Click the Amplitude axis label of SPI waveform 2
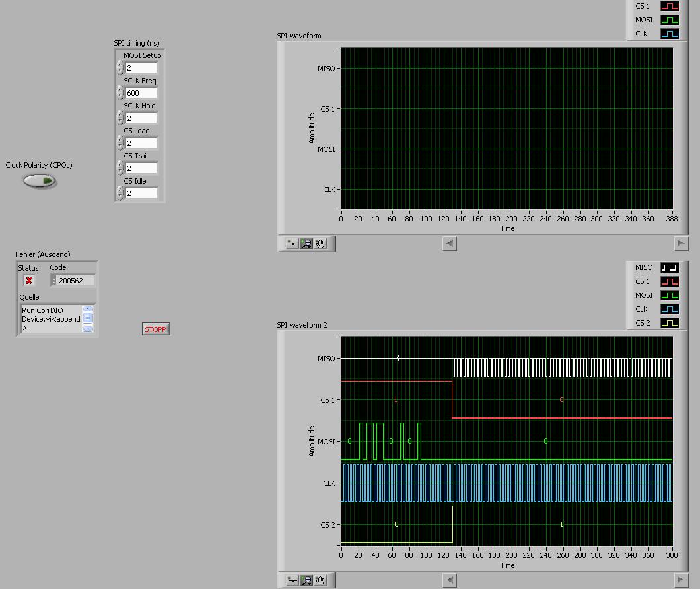Viewport: 700px width, 589px height. point(312,440)
